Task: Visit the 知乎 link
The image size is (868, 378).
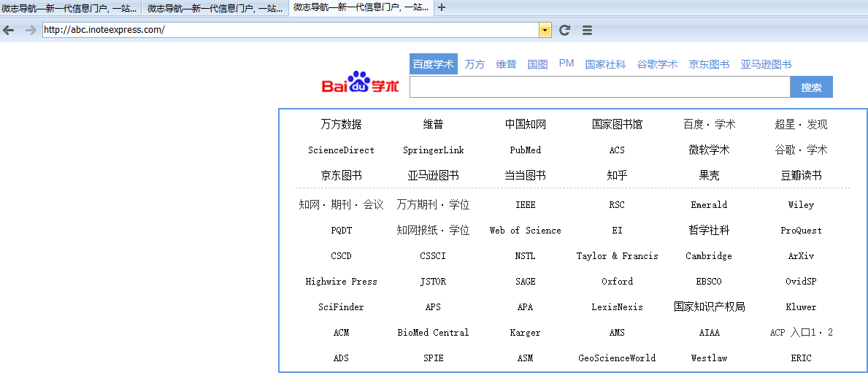Action: click(617, 175)
